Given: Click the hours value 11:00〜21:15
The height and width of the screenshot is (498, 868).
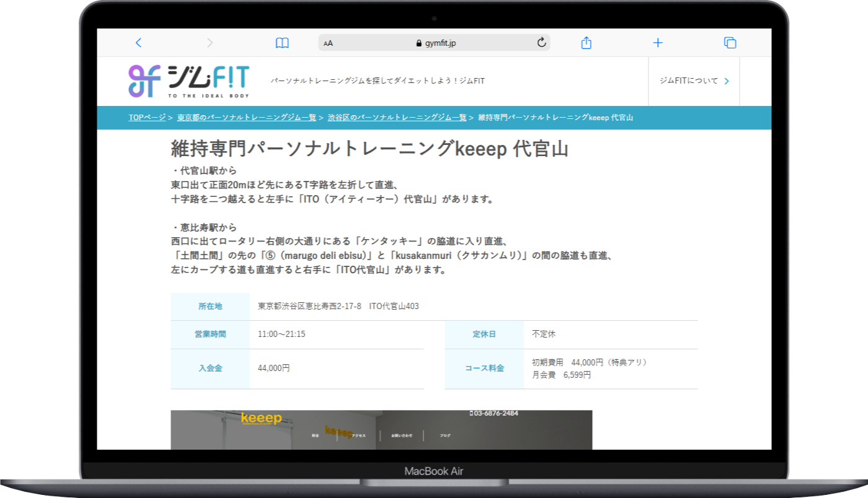Looking at the screenshot, I should 281,334.
